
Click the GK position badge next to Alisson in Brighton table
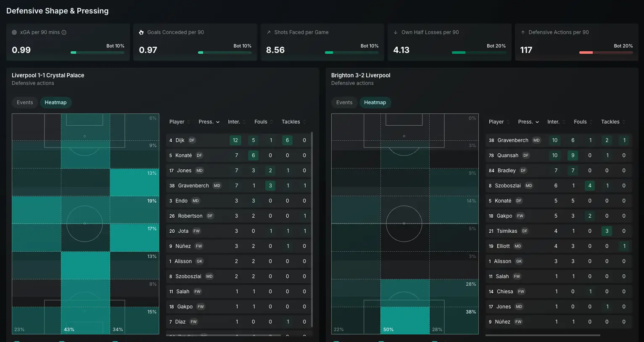click(519, 261)
